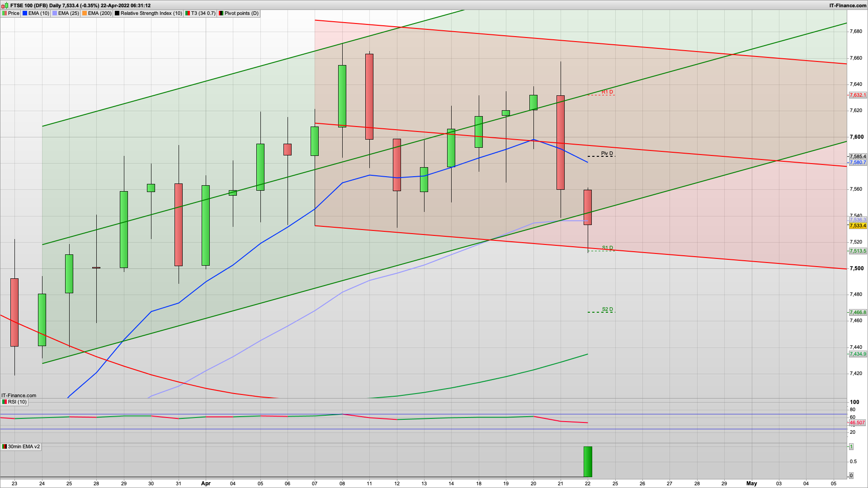
Task: Click the black Relative Strength Index icon
Action: (x=117, y=13)
